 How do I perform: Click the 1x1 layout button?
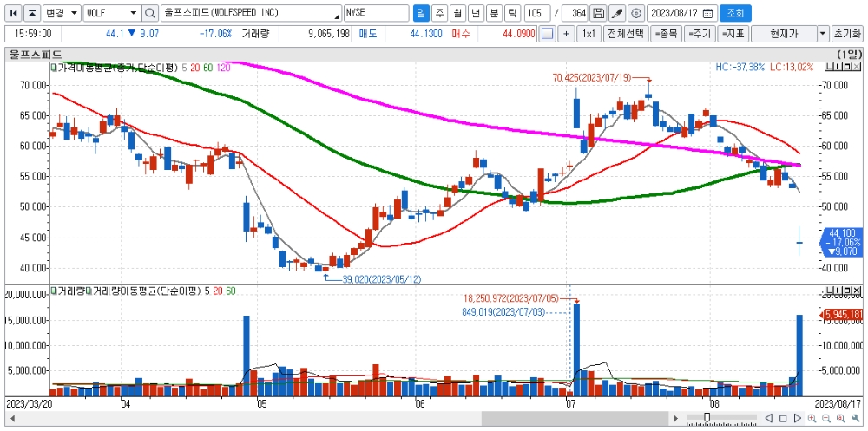pos(589,34)
